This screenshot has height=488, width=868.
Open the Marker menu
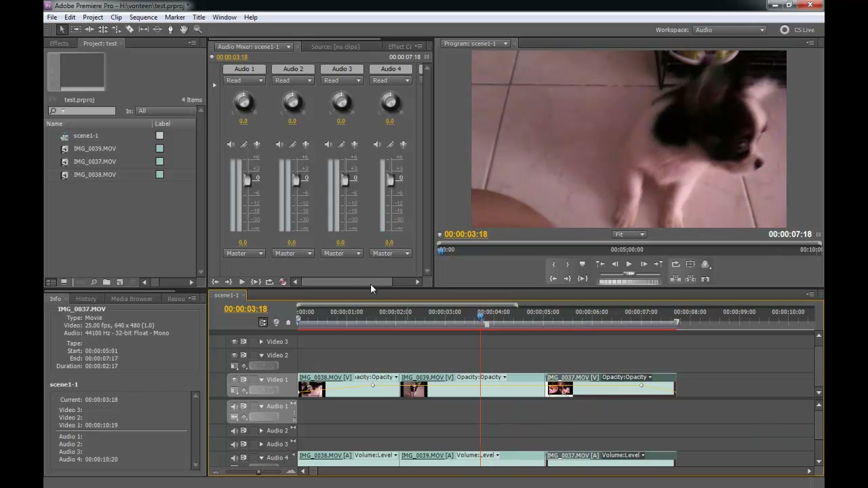(x=174, y=18)
